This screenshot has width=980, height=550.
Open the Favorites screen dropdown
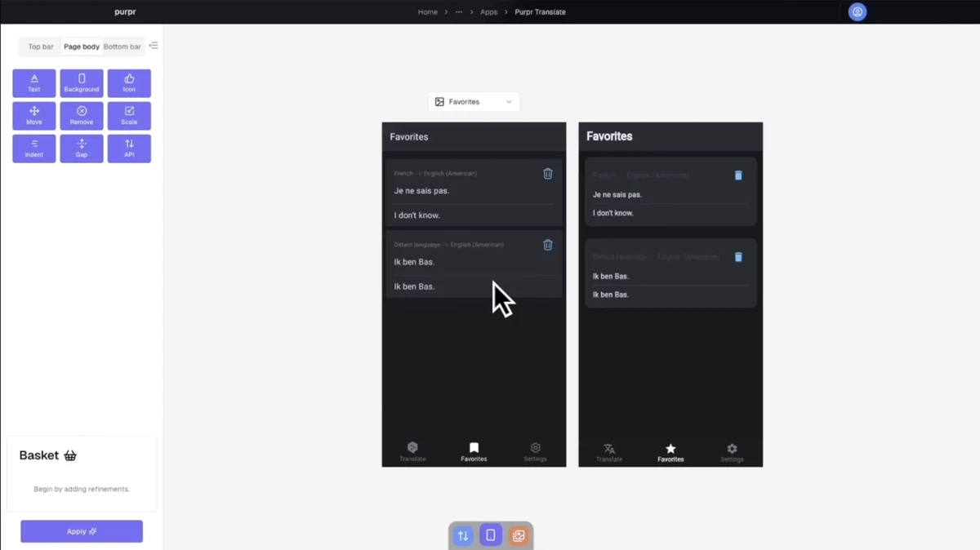(x=474, y=102)
